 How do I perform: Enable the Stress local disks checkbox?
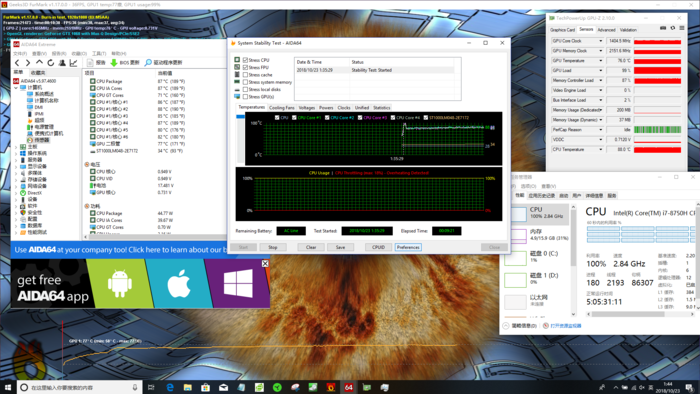(245, 89)
